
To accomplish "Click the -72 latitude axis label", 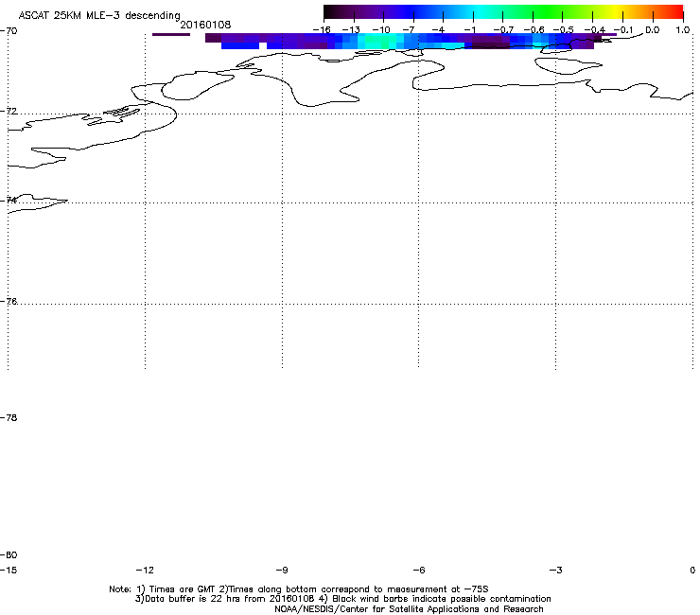I will (9, 111).
